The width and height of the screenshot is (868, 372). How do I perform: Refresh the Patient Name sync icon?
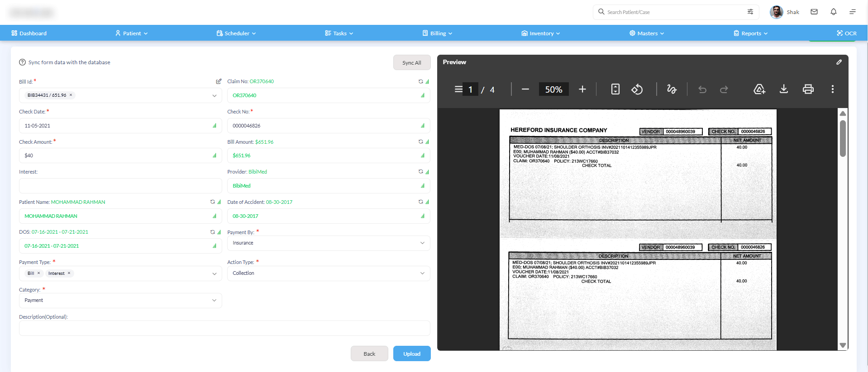coord(213,202)
